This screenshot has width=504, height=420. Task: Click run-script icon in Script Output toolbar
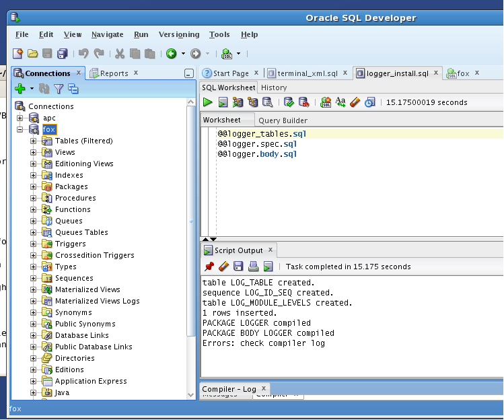click(x=268, y=267)
